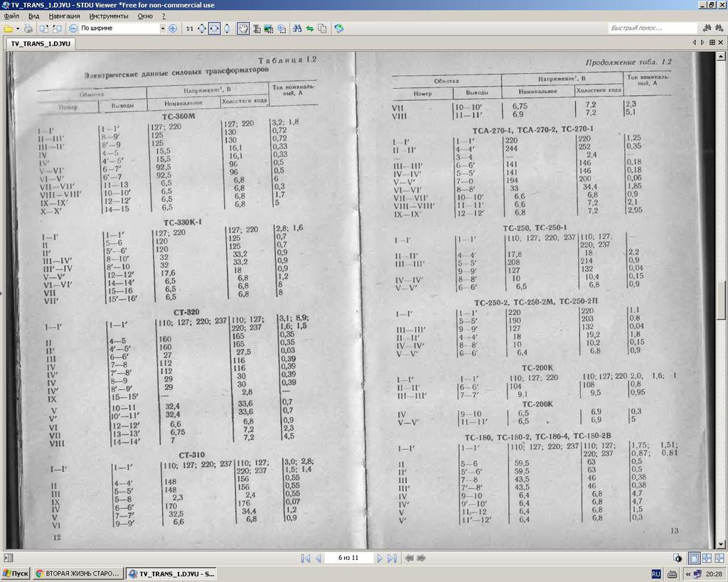Click the Пуск start button
728x582 pixels.
click(16, 573)
